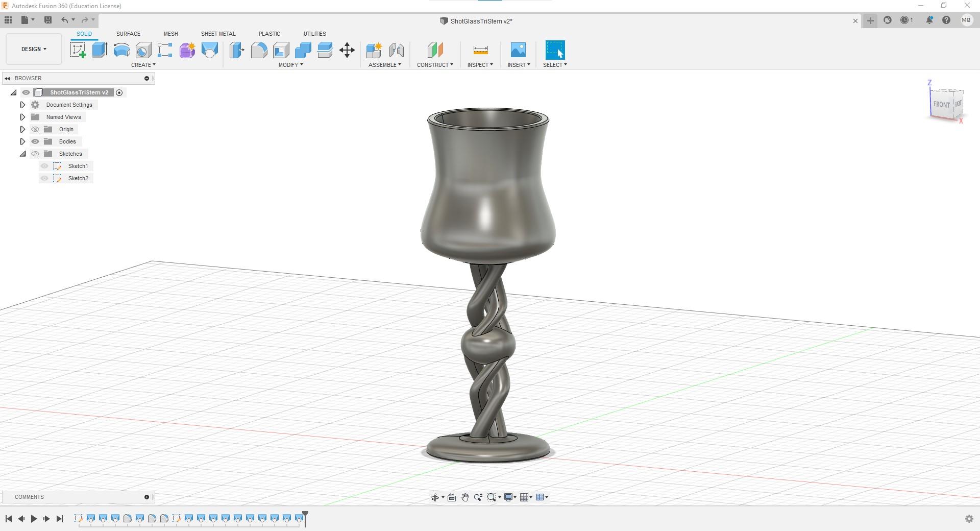Toggle the Browser panel pin

tap(146, 78)
